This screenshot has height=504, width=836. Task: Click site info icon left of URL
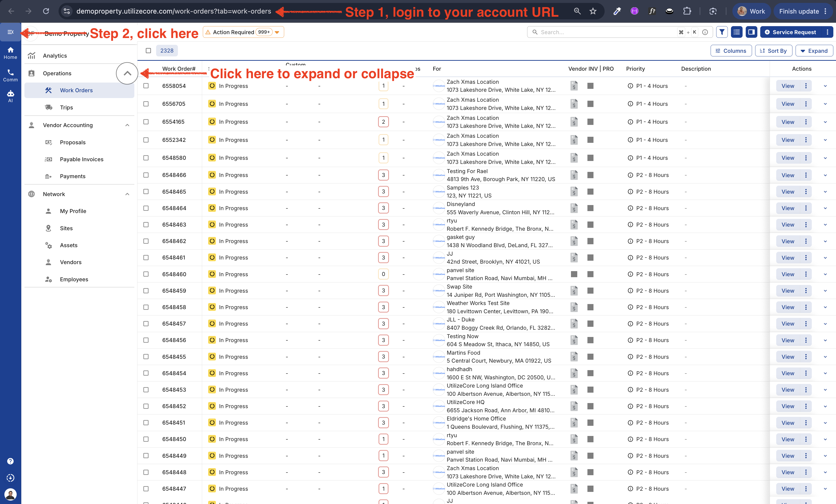point(67,11)
